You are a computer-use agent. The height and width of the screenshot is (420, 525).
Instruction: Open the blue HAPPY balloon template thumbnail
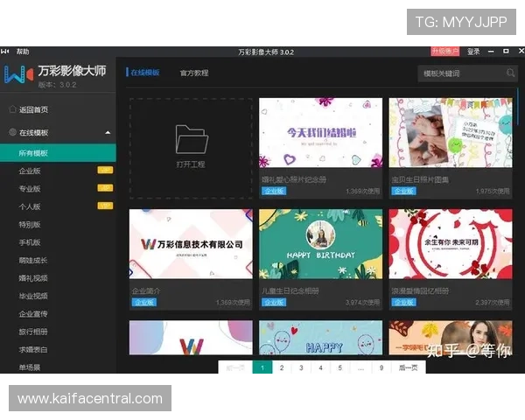coord(320,337)
